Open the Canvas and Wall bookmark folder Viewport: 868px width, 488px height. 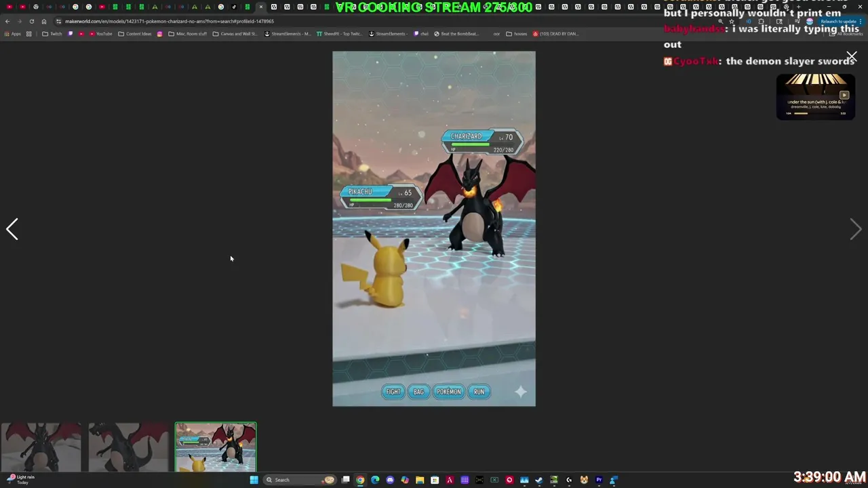click(235, 33)
